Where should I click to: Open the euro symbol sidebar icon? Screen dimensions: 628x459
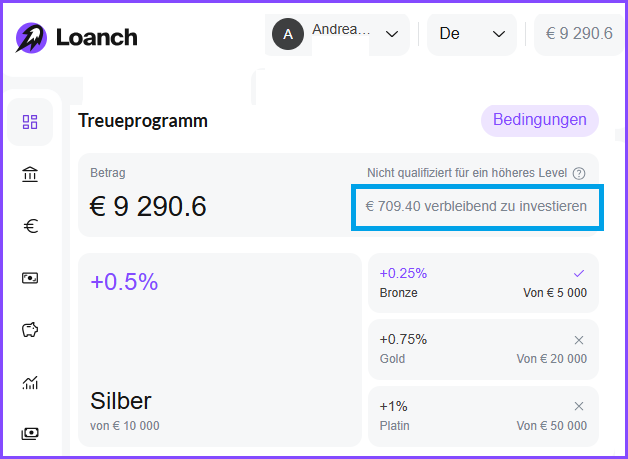tap(30, 226)
